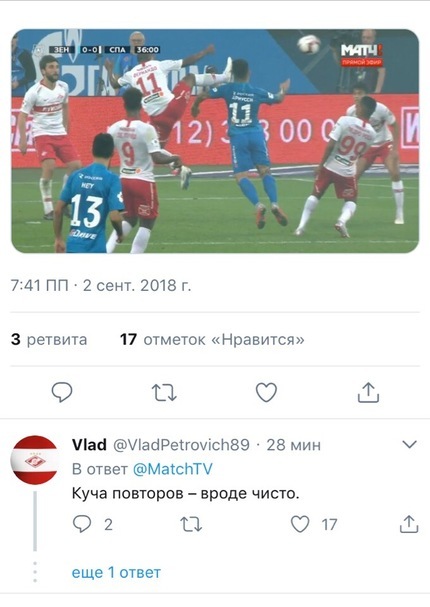This screenshot has width=430, height=607.
Task: Share Vlad's reply using the upload icon
Action: coord(409,524)
